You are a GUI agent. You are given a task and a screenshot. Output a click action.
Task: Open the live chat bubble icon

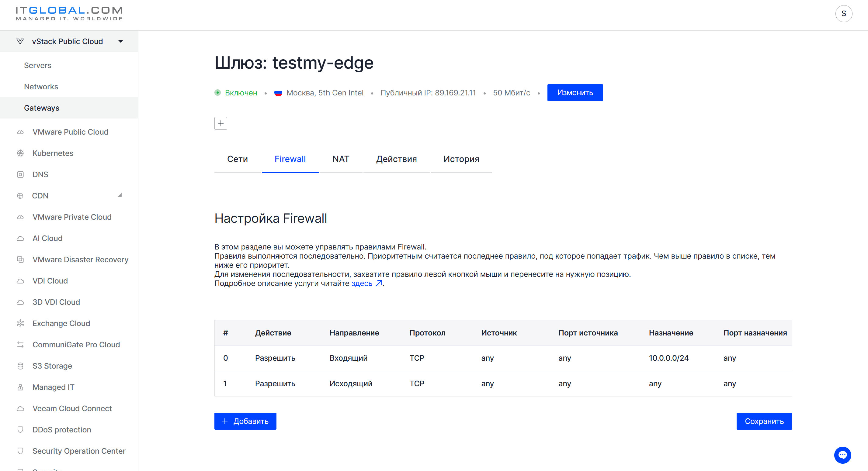click(x=842, y=455)
